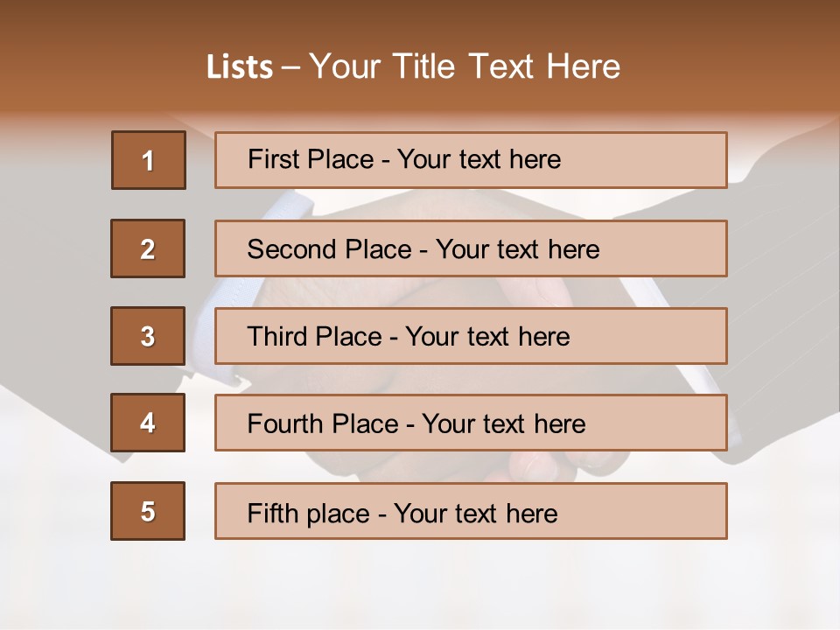Click the number 5 box
This screenshot has height=630, width=840.
(148, 511)
